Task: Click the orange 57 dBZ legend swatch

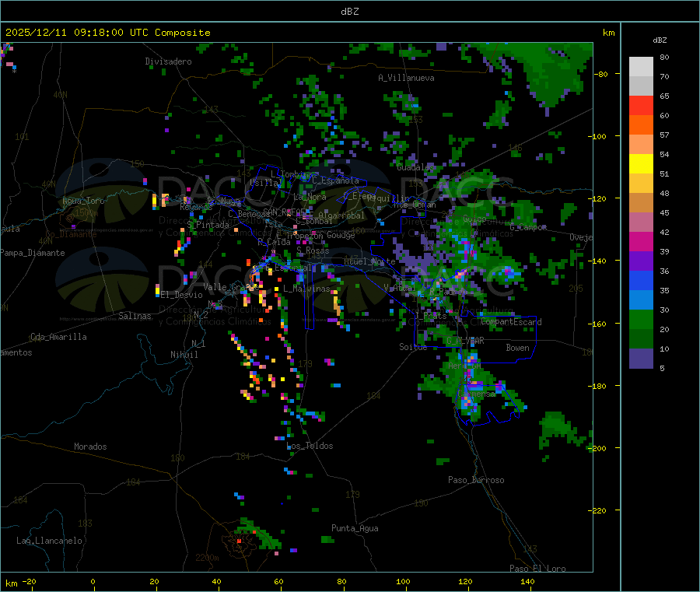Action: pyautogui.click(x=641, y=125)
